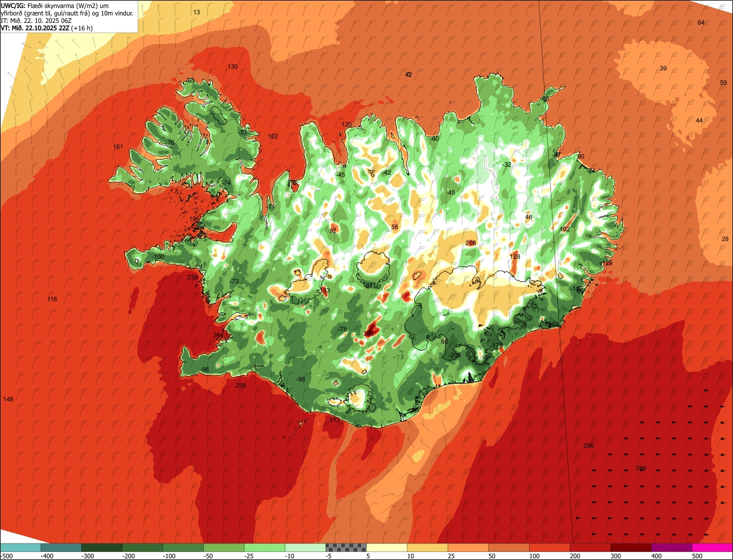Click the value -32 on the map
Screen dimensions: 733x560
click(x=506, y=164)
